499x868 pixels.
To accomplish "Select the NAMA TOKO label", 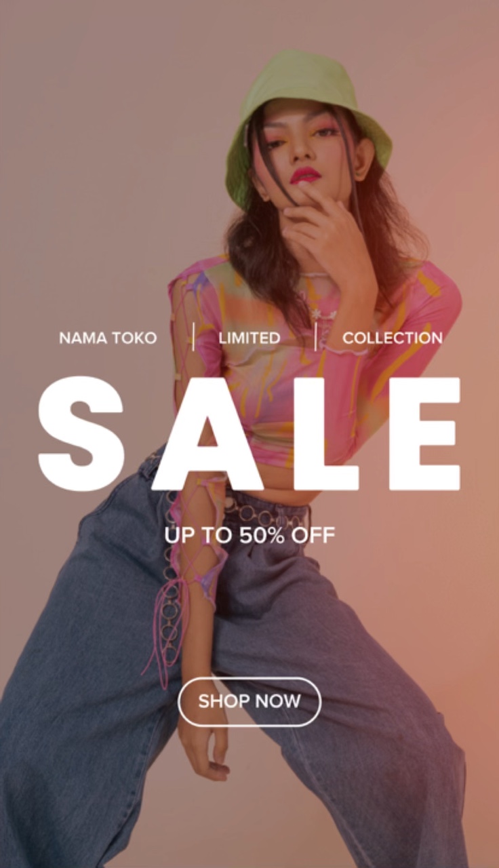I will [108, 338].
